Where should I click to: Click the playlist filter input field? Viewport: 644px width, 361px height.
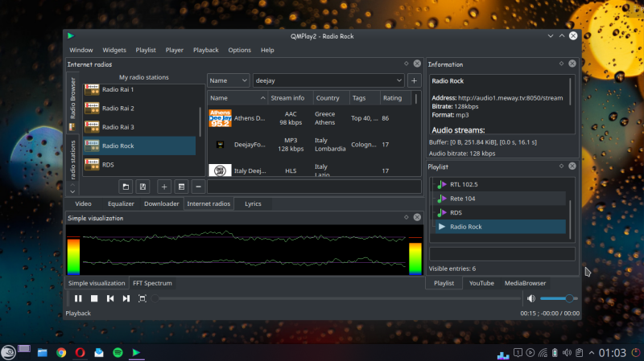502,254
